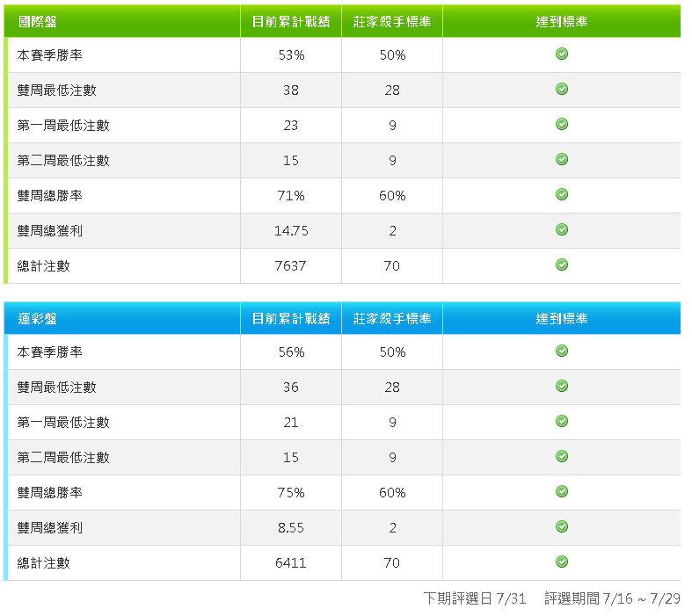Click the green check for 國際盤 第二周最低注數

(x=561, y=159)
